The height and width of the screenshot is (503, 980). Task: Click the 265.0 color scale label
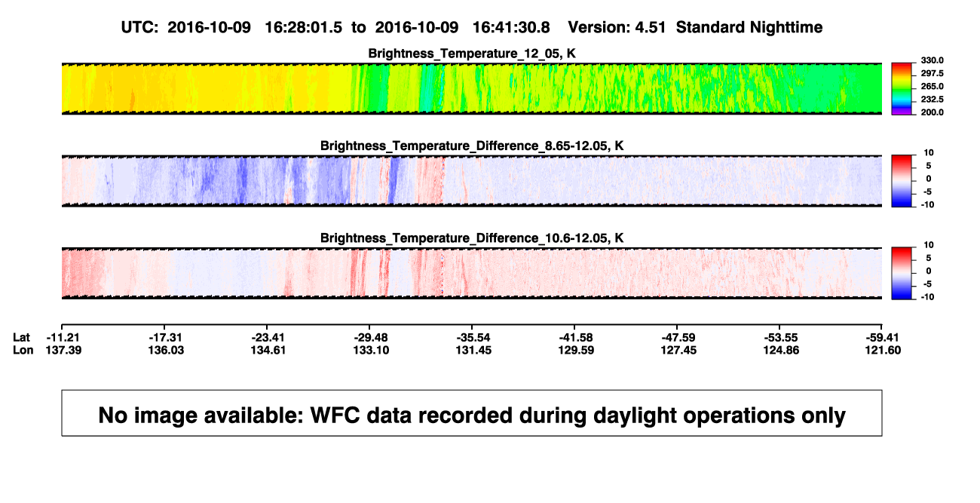click(930, 87)
